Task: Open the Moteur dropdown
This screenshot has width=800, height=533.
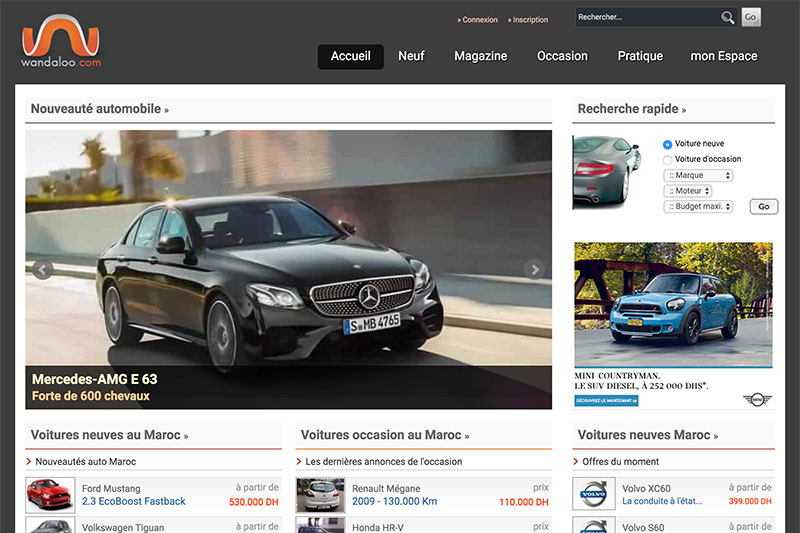Action: click(688, 191)
